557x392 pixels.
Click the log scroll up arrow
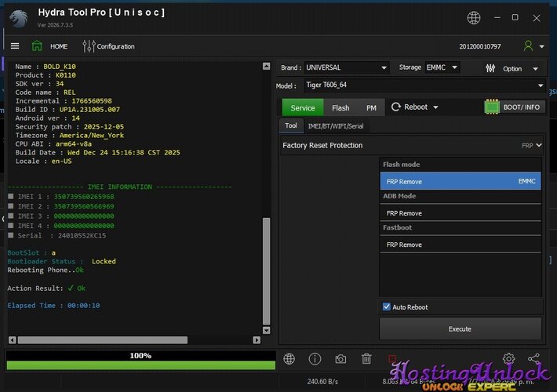point(267,67)
